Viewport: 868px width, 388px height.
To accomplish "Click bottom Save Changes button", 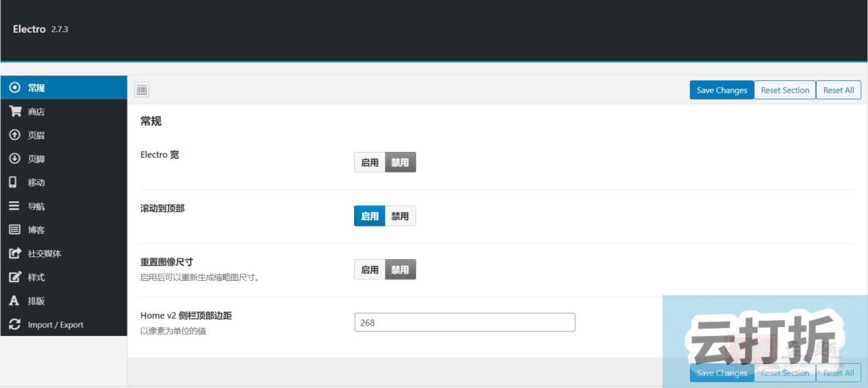I will point(721,373).
